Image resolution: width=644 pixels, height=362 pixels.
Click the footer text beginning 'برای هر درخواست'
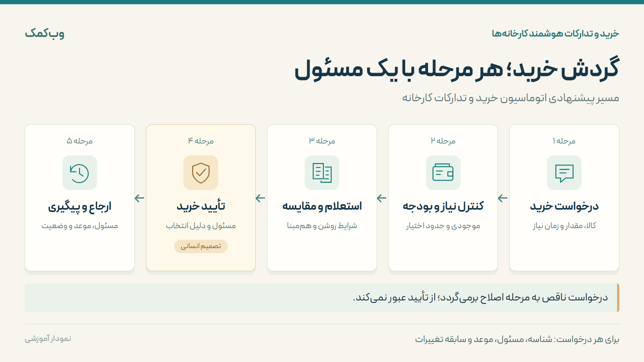tap(517, 339)
